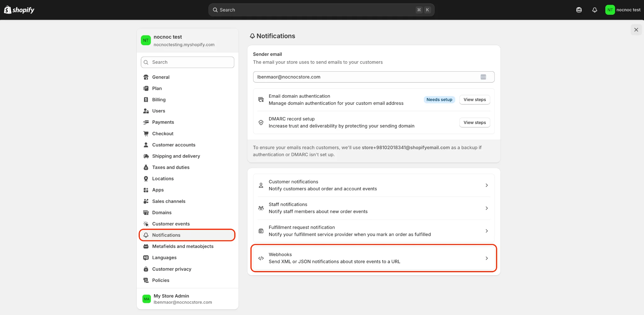Screen dimensions: 644x315
Task: Open the nocnoc test account menu
Action: click(623, 10)
